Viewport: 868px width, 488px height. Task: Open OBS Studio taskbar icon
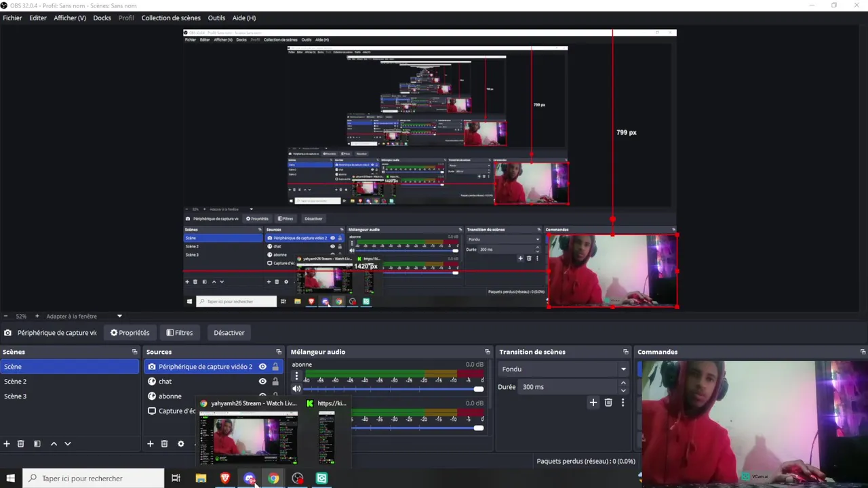(x=298, y=479)
